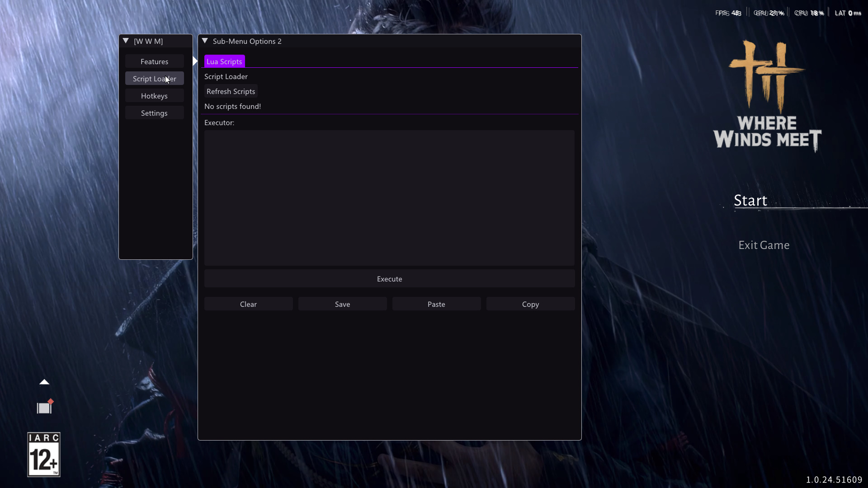This screenshot has height=488, width=868.
Task: Open the Settings menu section
Action: tap(155, 113)
